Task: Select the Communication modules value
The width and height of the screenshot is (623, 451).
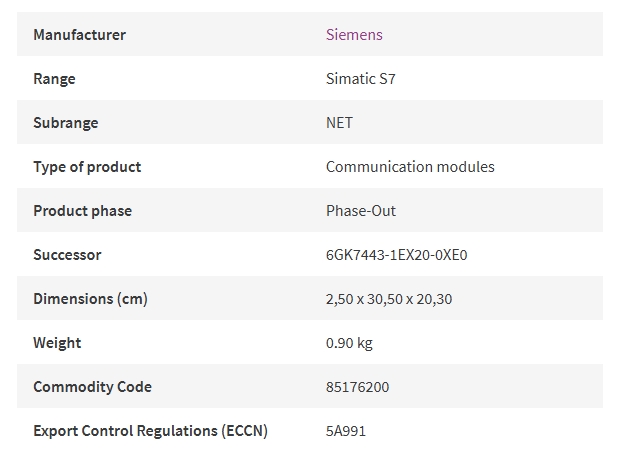Action: point(410,167)
